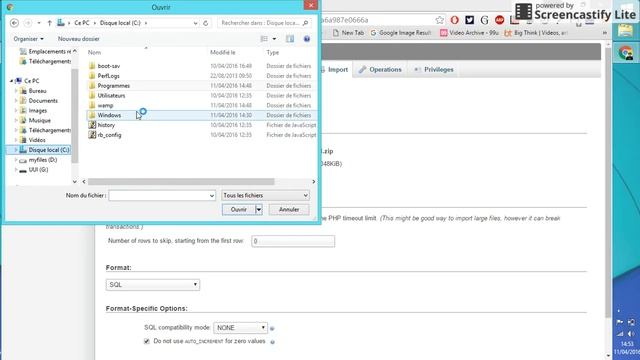Click the Ce PC breadcrumb segment
640x360 pixels.
[82, 23]
